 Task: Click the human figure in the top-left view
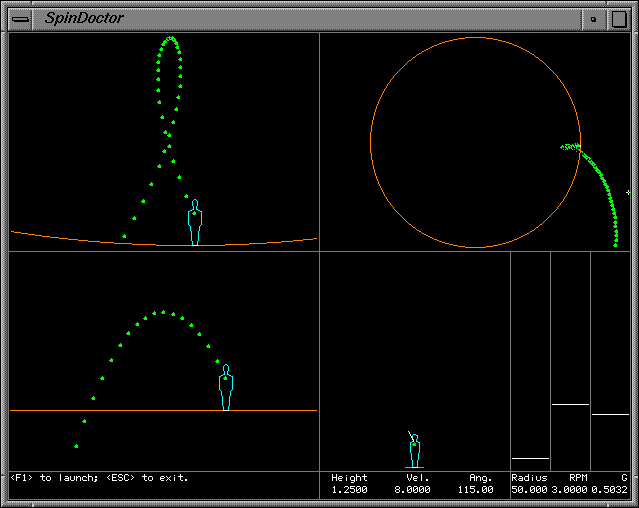click(195, 222)
